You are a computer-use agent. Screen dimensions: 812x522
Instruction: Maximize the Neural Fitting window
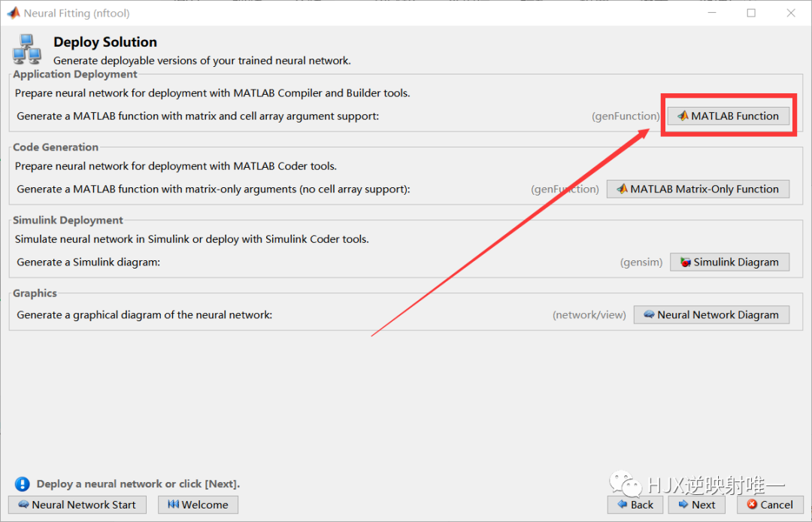pyautogui.click(x=751, y=13)
